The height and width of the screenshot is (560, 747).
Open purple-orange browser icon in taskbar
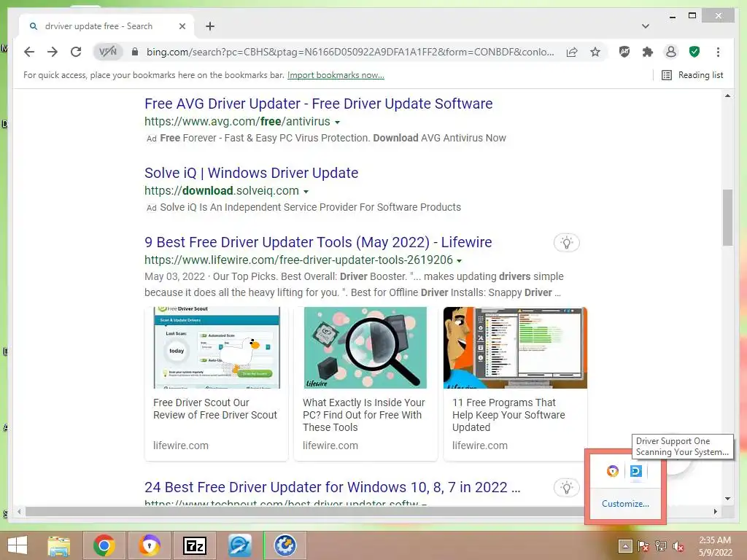150,545
